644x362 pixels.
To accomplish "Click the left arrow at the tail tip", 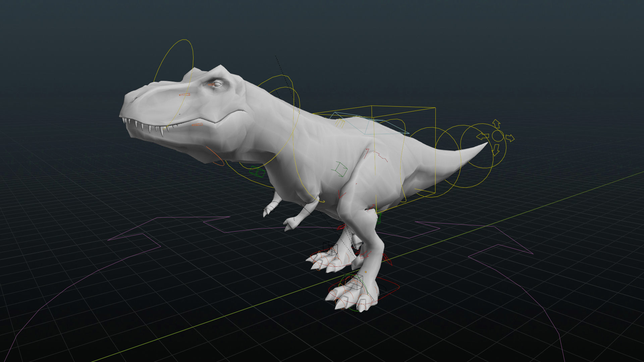I will (483, 136).
